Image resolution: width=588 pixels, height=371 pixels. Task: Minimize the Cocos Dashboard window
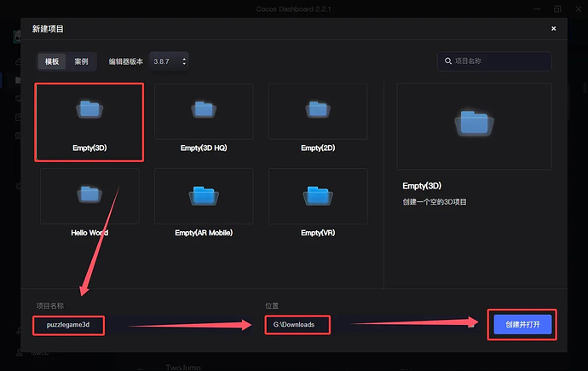tap(537, 9)
